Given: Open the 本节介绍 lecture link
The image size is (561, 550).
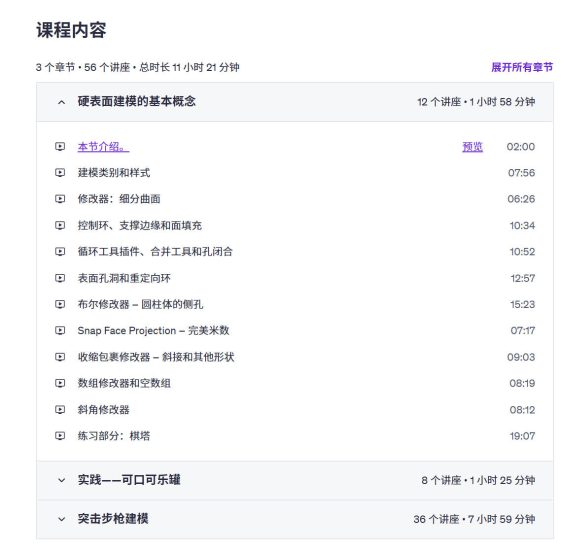Looking at the screenshot, I should tap(103, 147).
